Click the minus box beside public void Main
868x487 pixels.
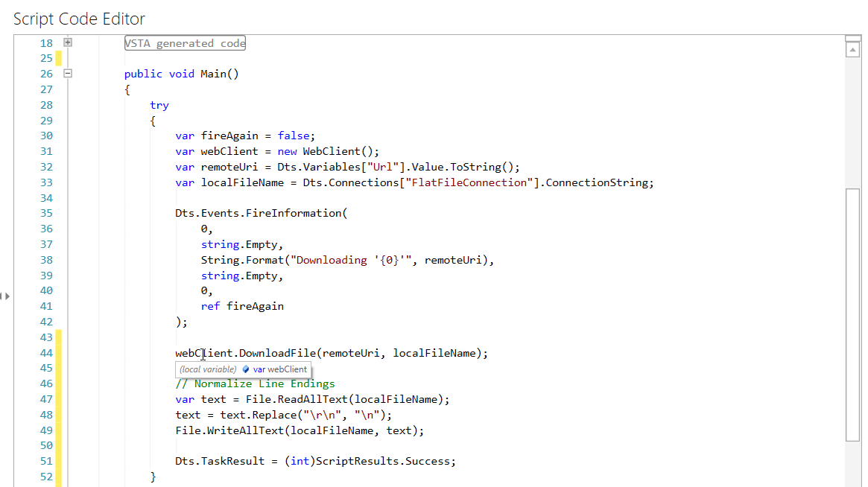(x=67, y=74)
